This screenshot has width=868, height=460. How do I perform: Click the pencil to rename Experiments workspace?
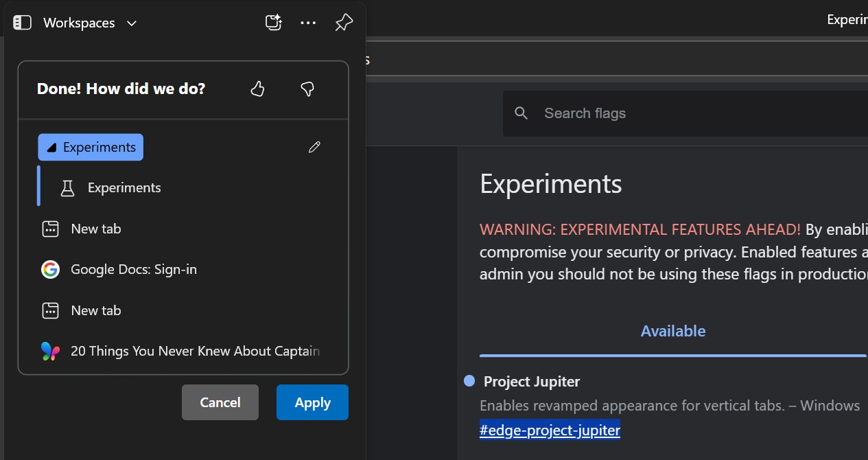pyautogui.click(x=314, y=147)
